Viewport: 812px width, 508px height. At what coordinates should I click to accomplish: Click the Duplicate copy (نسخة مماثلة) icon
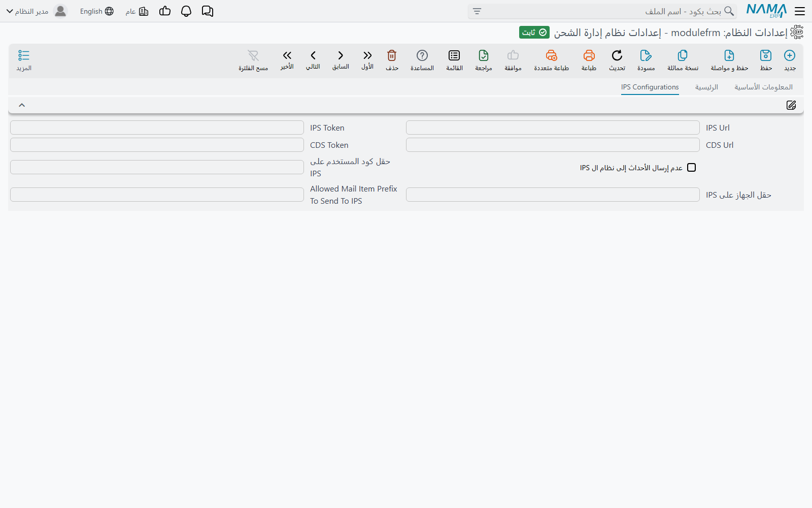click(683, 55)
